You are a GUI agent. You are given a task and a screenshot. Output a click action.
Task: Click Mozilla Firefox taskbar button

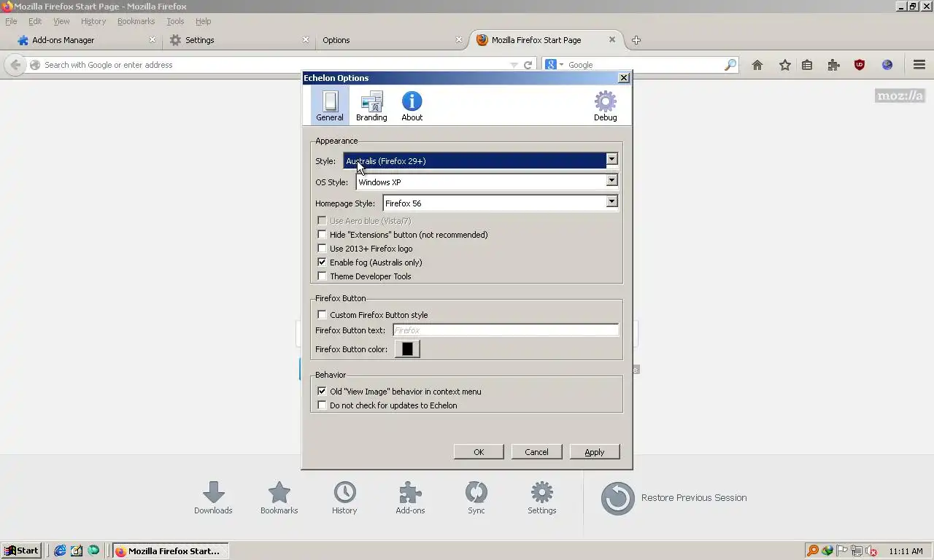click(170, 551)
